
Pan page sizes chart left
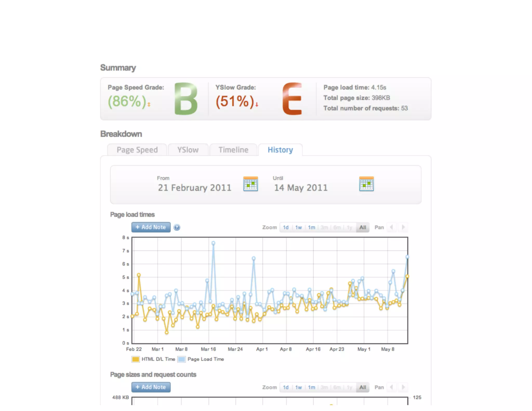(391, 387)
